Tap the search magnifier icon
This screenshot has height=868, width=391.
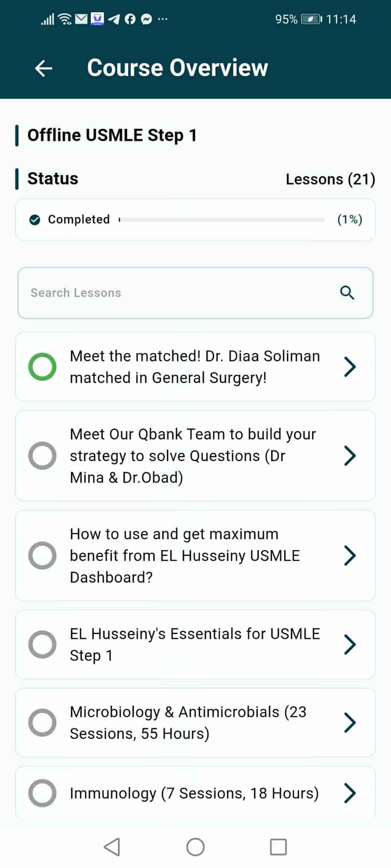tap(347, 292)
